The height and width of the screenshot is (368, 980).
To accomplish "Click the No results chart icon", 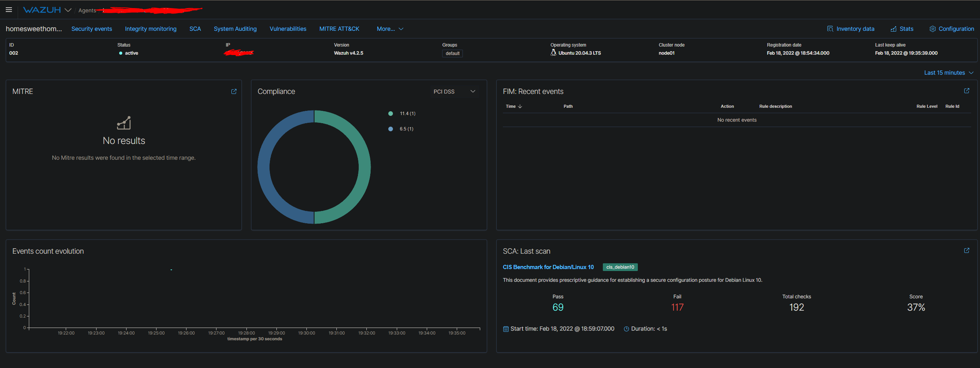I will [124, 123].
